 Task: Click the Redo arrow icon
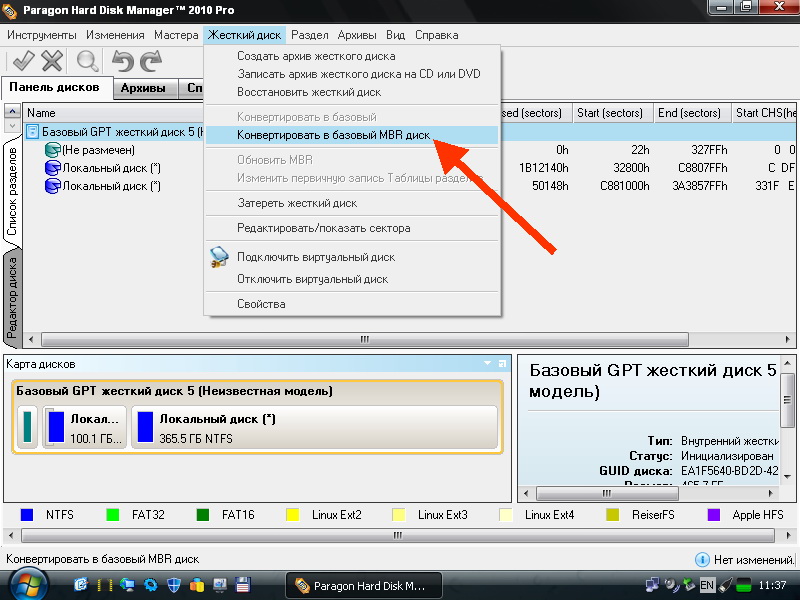click(x=151, y=61)
